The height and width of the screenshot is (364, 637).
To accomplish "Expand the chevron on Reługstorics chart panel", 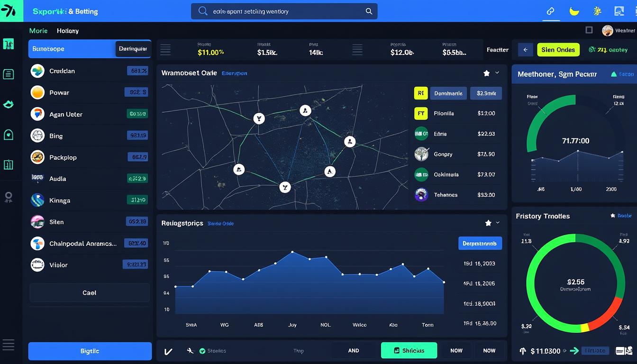I will point(498,223).
